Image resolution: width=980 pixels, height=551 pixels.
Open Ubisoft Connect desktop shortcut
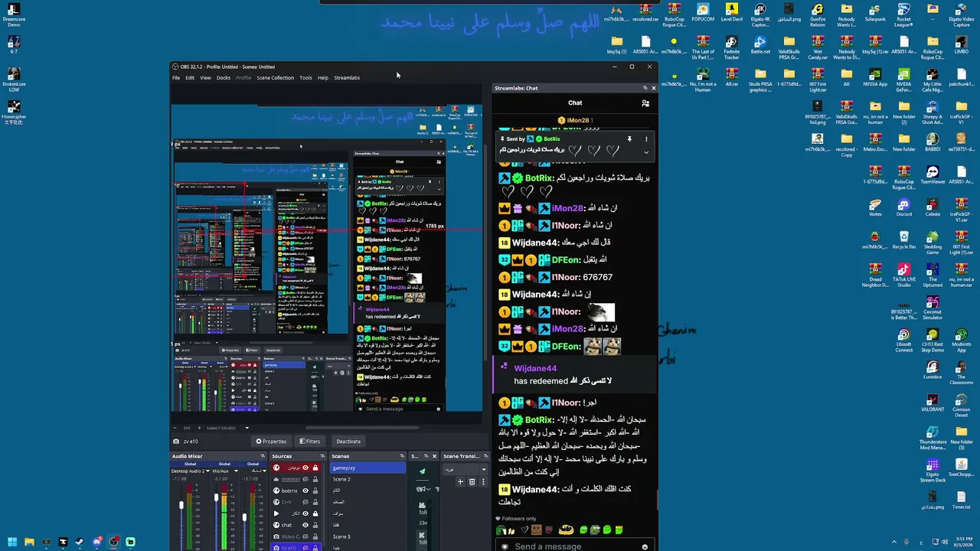903,340
